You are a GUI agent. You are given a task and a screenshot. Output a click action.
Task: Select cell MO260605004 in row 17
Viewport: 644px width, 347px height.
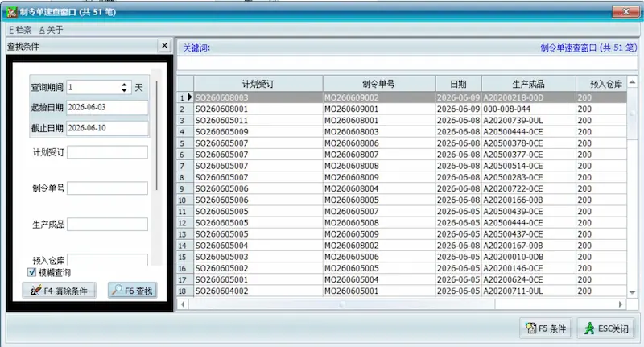point(378,279)
